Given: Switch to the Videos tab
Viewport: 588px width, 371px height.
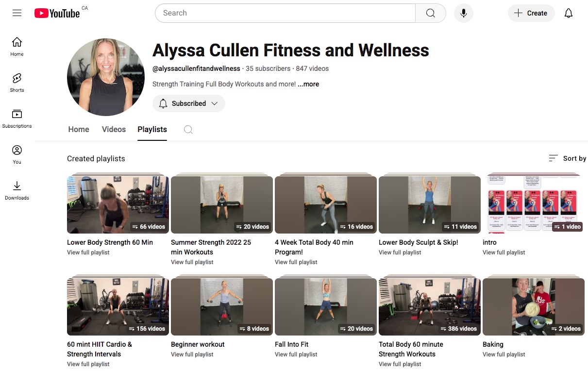Looking at the screenshot, I should 114,129.
